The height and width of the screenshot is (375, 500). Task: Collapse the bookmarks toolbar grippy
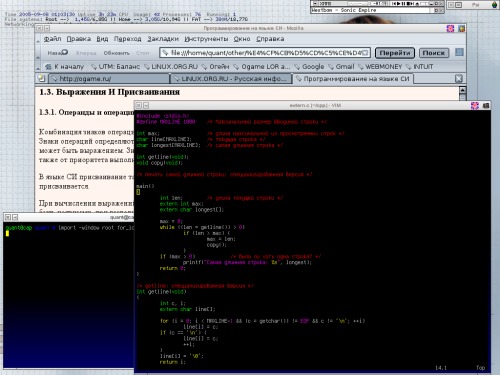pos(38,67)
